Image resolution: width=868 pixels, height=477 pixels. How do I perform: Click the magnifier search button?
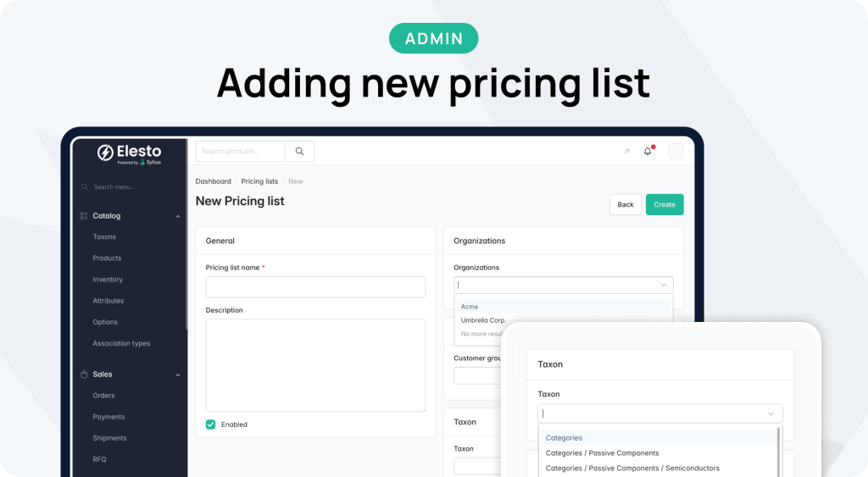click(299, 152)
